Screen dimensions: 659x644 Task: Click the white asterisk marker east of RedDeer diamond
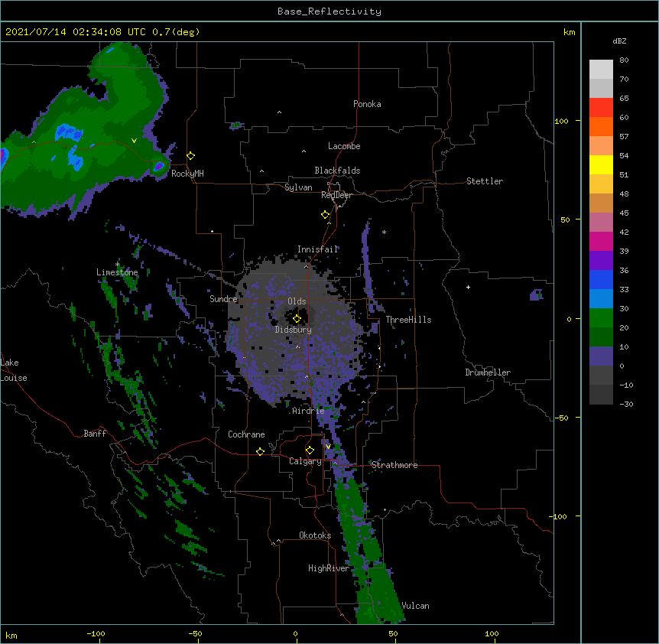tap(384, 233)
